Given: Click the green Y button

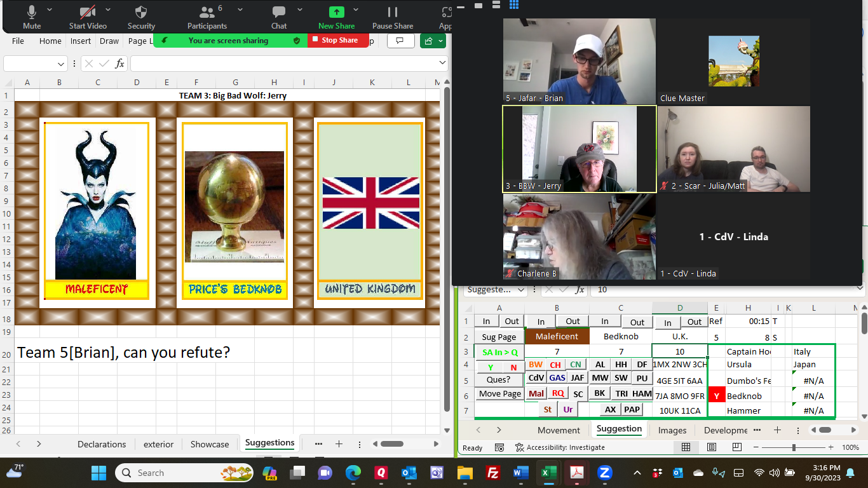Looking at the screenshot, I should coord(490,367).
